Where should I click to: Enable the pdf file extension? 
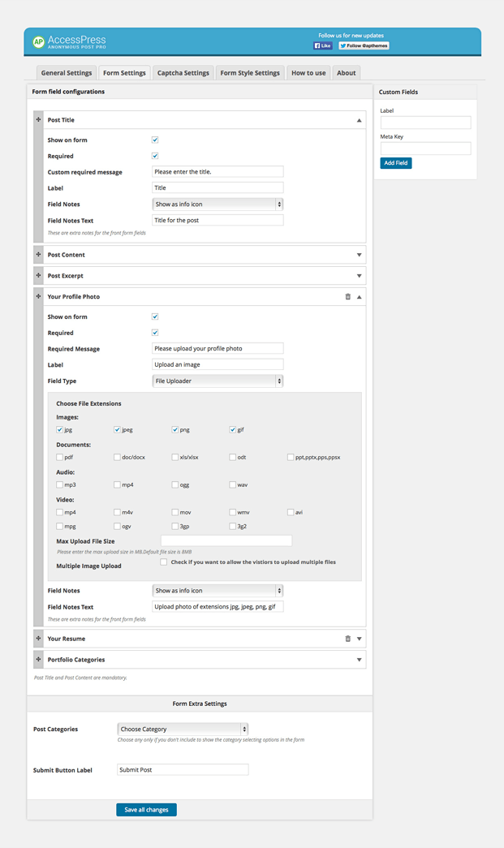[x=57, y=457]
